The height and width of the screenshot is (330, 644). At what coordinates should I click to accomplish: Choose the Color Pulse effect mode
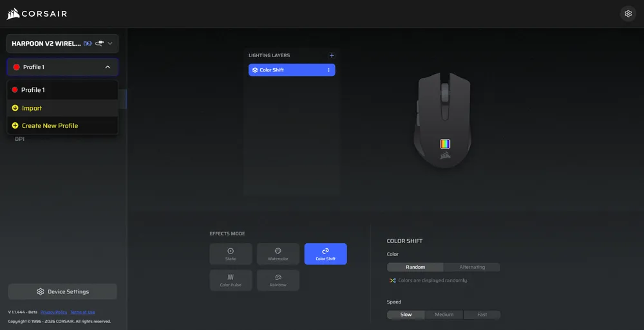[x=231, y=280]
